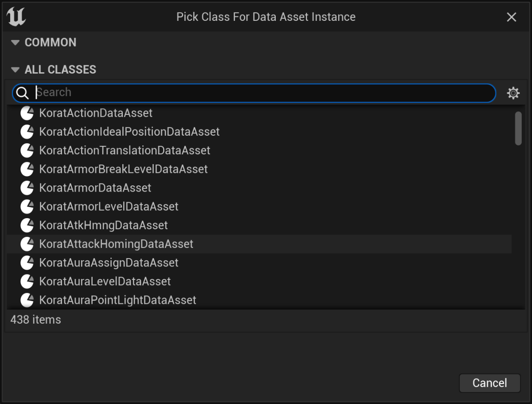Choose KoratAuraPointLightDataAsset entry
This screenshot has width=532, height=404.
(x=259, y=300)
